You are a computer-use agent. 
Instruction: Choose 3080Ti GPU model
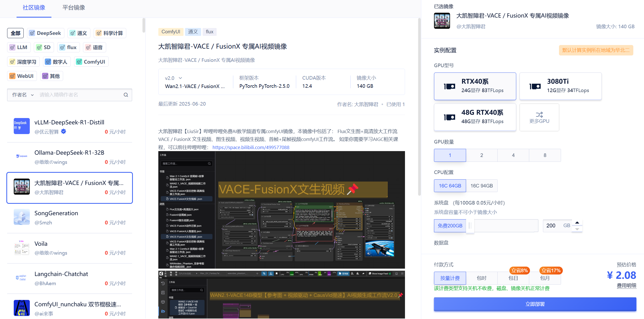[561, 86]
